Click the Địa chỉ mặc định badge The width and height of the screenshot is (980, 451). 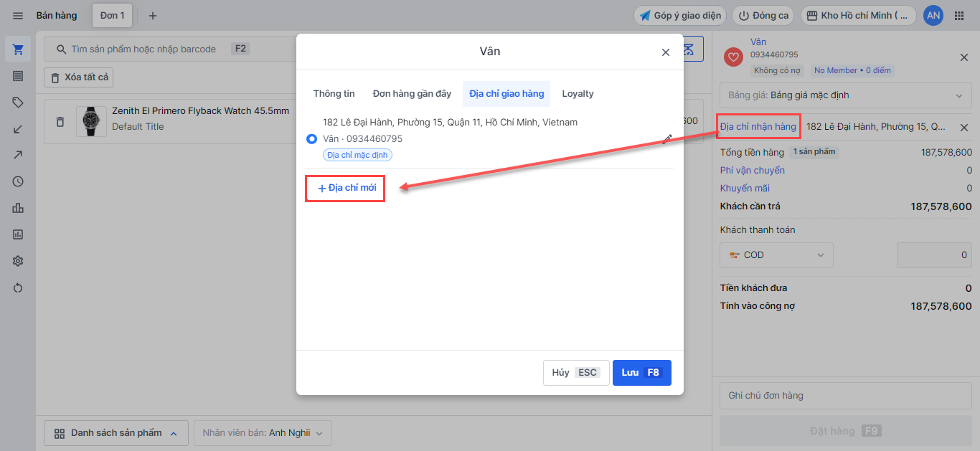coord(357,155)
